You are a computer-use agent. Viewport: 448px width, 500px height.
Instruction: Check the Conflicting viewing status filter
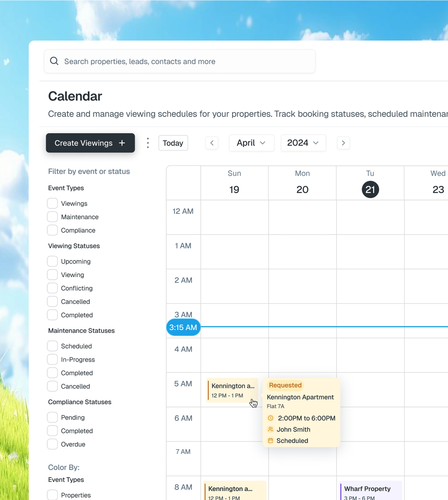coord(52,288)
